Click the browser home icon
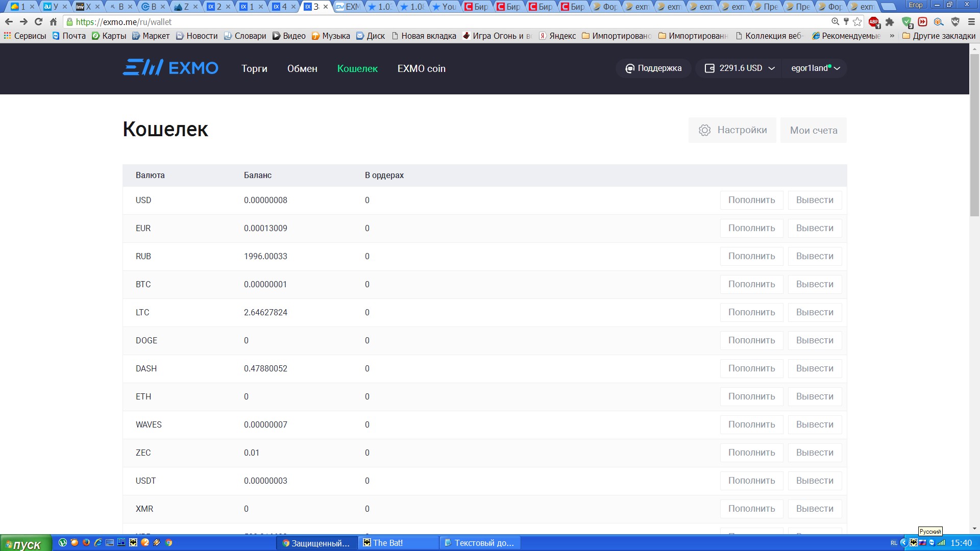 coord(53,22)
